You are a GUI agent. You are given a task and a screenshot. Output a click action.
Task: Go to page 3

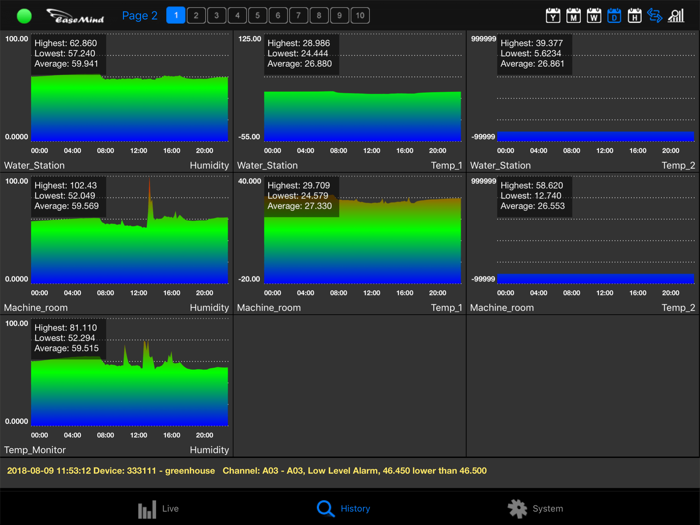(217, 16)
